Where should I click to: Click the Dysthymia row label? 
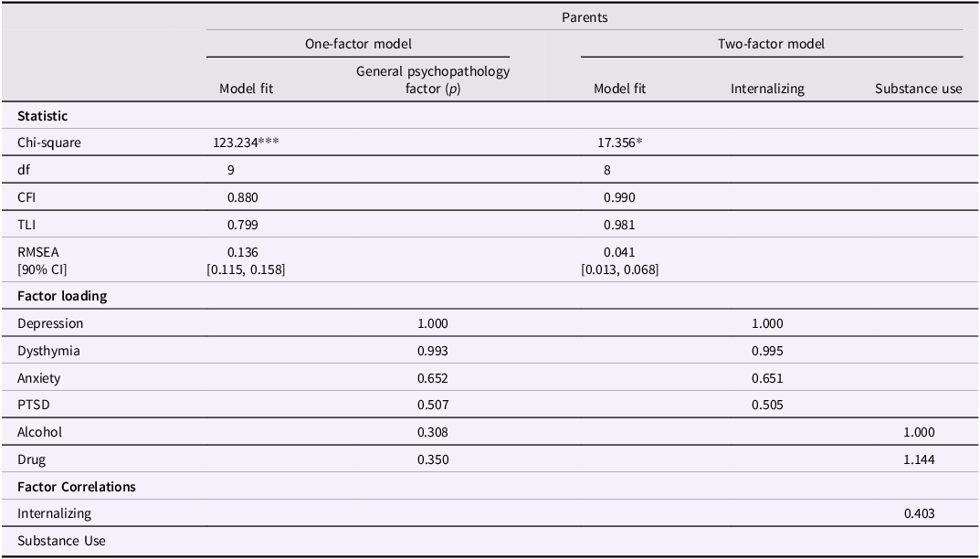[49, 351]
